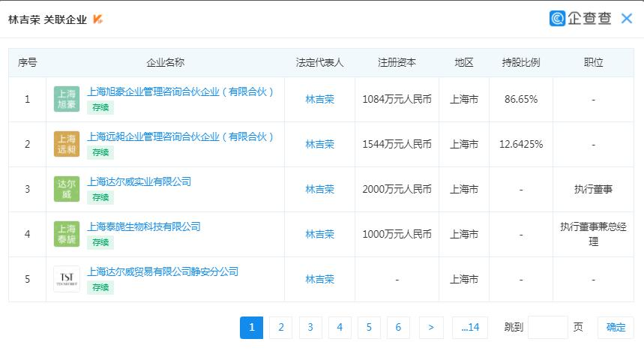Click the 12.6425% shareholding cell
This screenshot has width=644, height=351.
pos(521,144)
